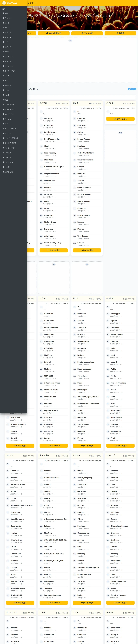This screenshot has width=138, height=644.
Task: Open '#6maggio' trend in イタリア list
Action: coord(115,314)
